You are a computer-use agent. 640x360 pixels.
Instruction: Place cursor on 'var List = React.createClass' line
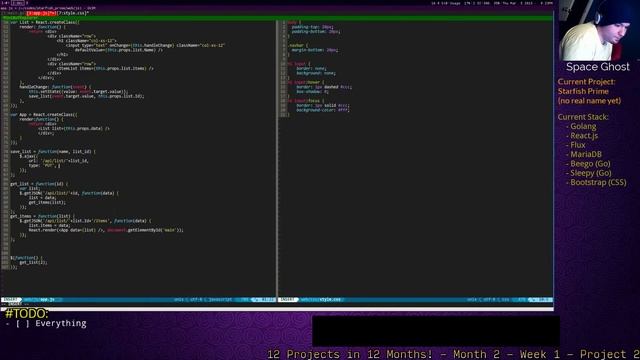click(45, 22)
